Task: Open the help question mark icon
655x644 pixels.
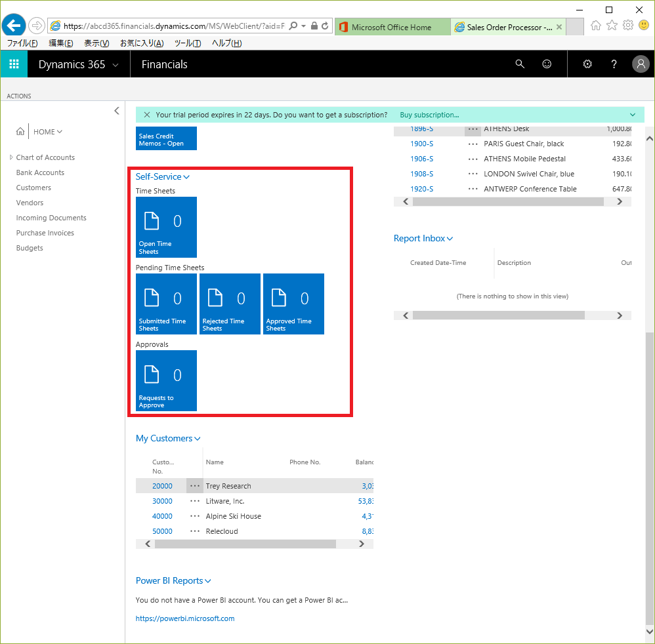Action: [x=614, y=64]
